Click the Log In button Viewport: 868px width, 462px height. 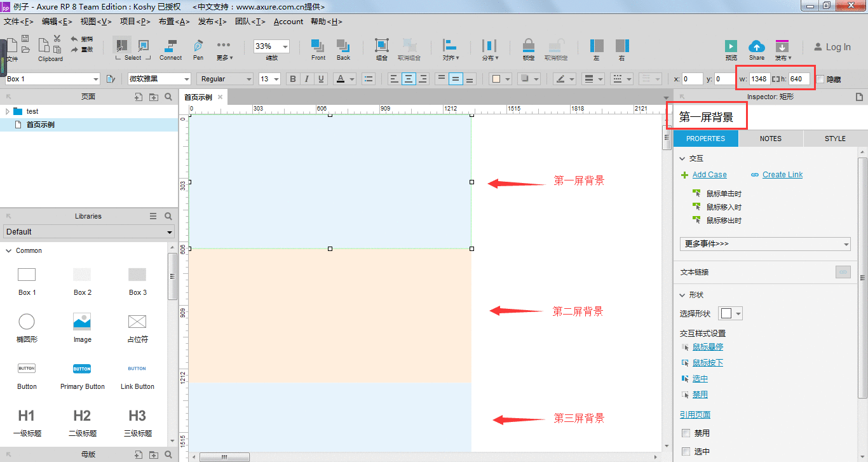coord(832,47)
